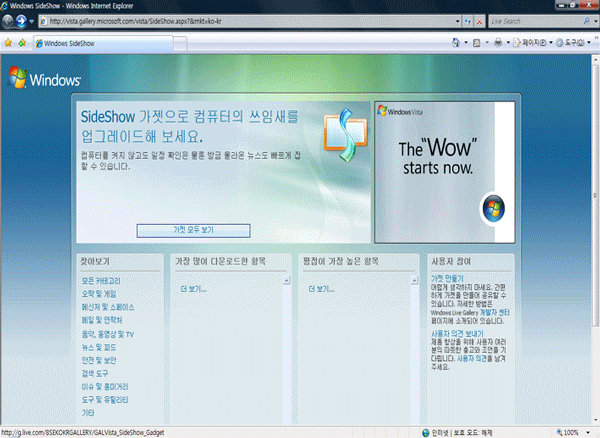The width and height of the screenshot is (600, 438).
Task: Click the inline 사용자 의견 link
Action: click(x=472, y=358)
